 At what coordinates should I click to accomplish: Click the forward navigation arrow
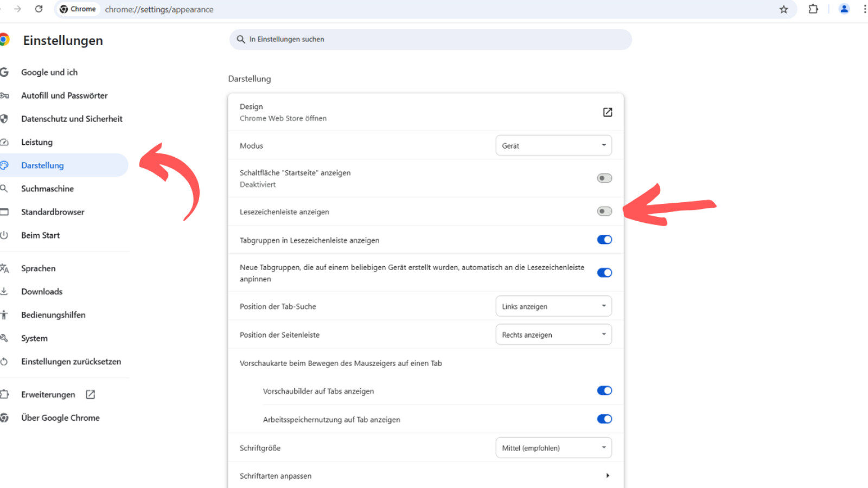(17, 9)
